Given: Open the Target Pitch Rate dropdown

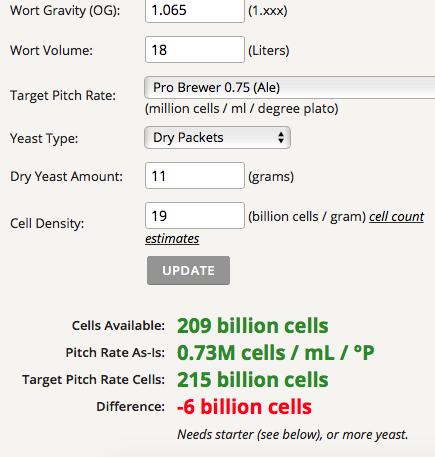Looking at the screenshot, I should pyautogui.click(x=289, y=87).
